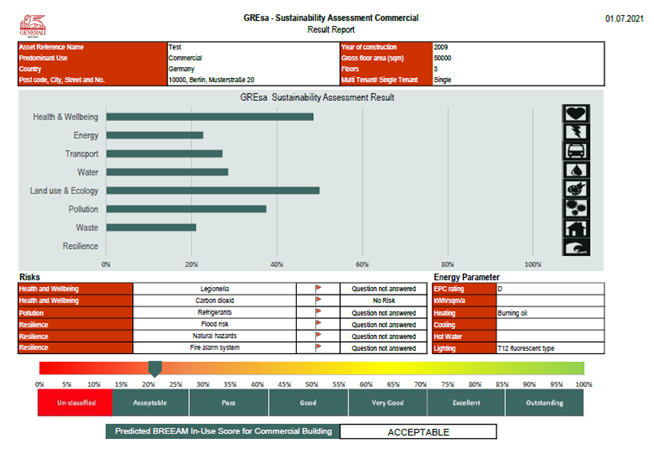654x449 pixels.
Task: Click the Pollution risk category cell
Action: (75, 313)
